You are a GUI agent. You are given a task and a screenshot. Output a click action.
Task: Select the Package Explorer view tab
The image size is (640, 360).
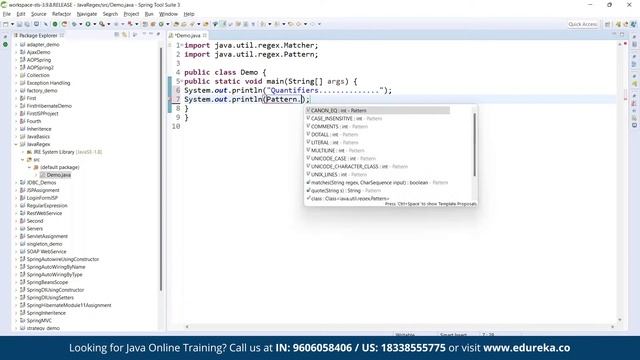[x=38, y=36]
